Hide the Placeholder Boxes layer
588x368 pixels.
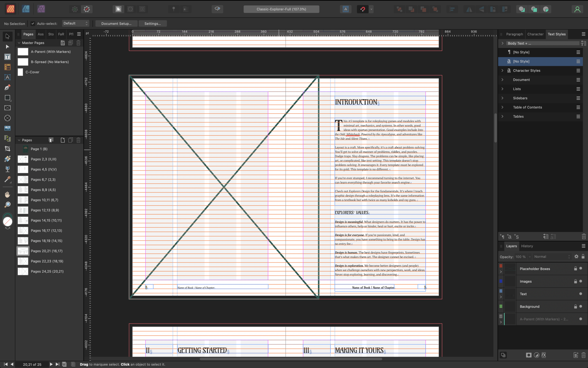tap(581, 268)
